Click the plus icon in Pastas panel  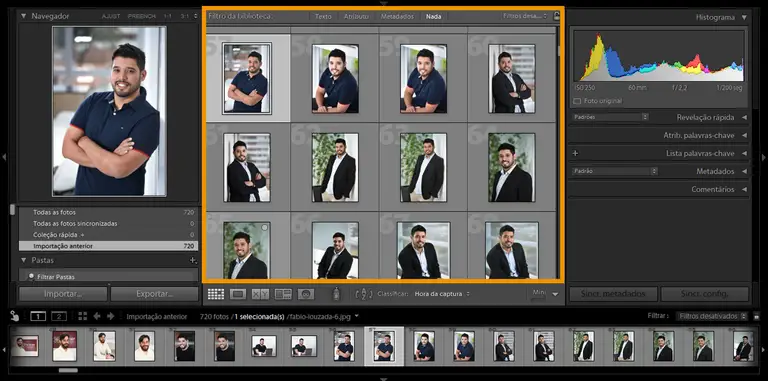point(193,261)
